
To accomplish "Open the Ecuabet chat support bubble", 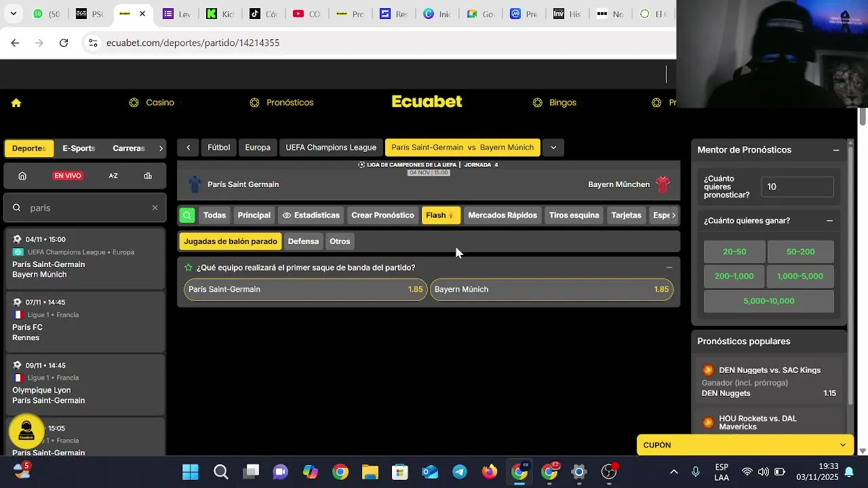I will click(26, 431).
